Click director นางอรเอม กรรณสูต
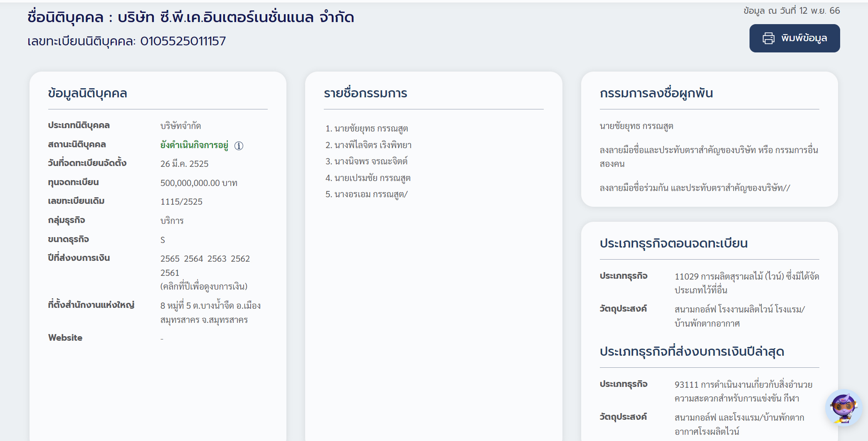Screen dimensions: 868x441 pyautogui.click(x=371, y=194)
